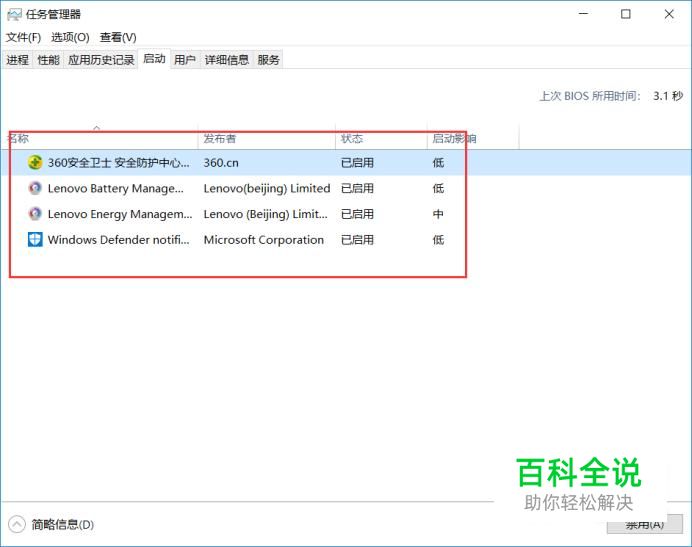The width and height of the screenshot is (692, 547).
Task: Open the 选项(O) menu
Action: coord(70,38)
